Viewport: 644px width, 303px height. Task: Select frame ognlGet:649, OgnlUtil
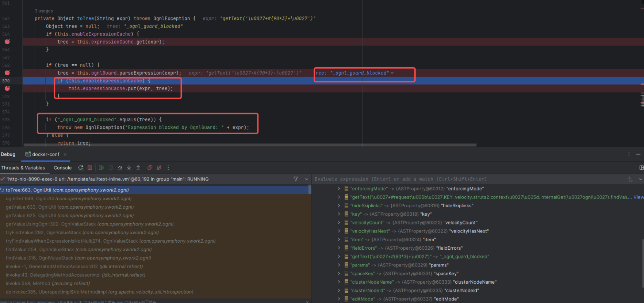155,198
